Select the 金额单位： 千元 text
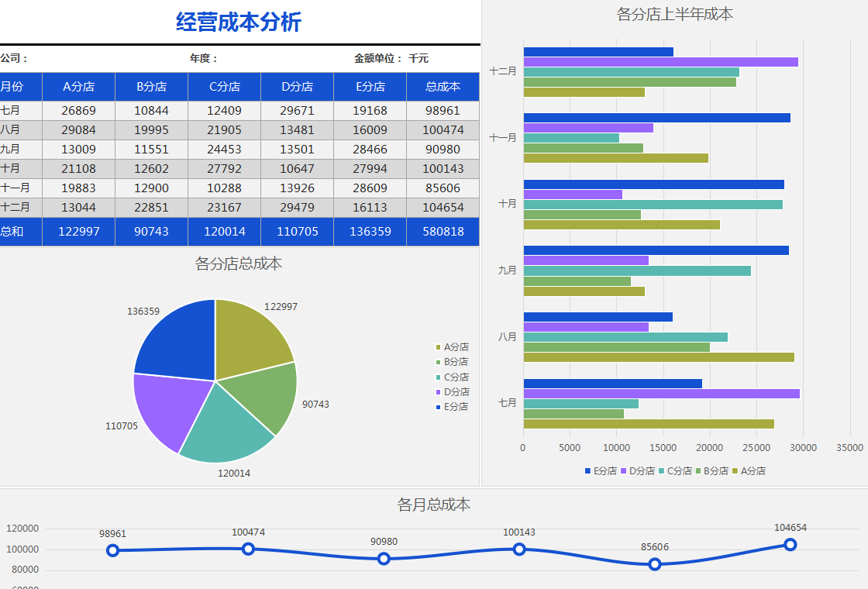The image size is (868, 589). coord(391,58)
